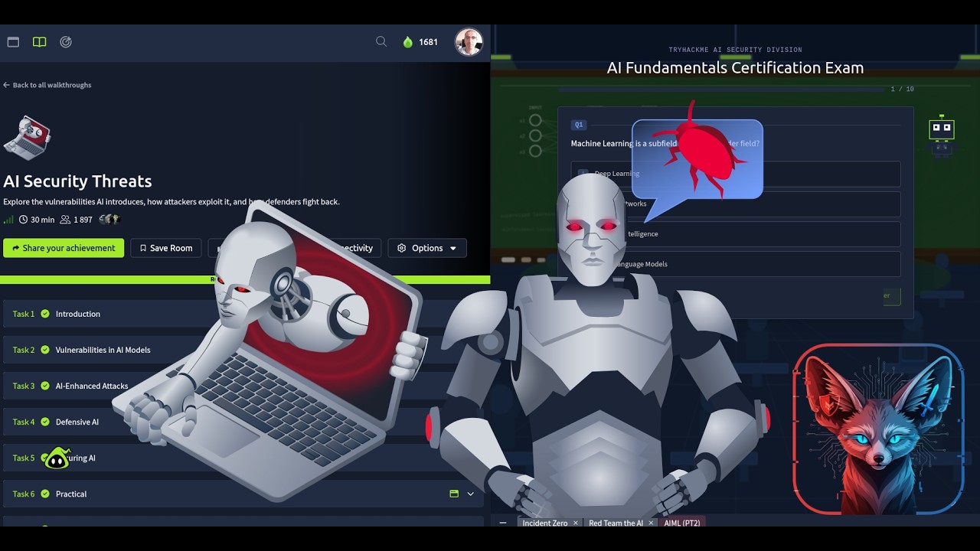
Task: Go back to all walkthroughs
Action: (47, 85)
